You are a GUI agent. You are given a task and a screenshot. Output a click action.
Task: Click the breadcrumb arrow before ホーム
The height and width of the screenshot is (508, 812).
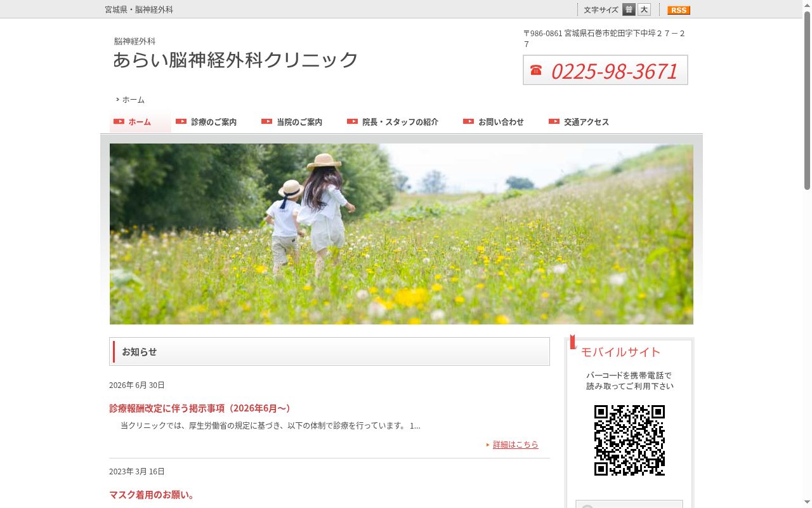click(117, 100)
